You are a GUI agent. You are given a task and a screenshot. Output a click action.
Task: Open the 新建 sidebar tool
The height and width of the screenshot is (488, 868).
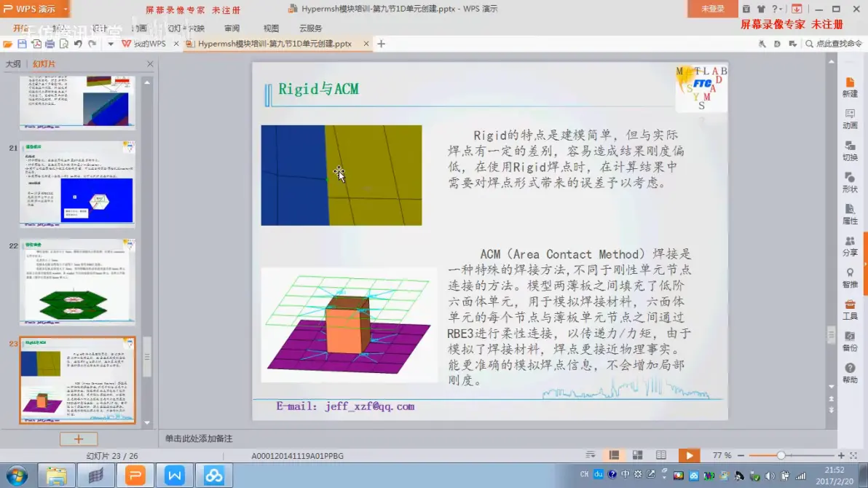(x=850, y=87)
